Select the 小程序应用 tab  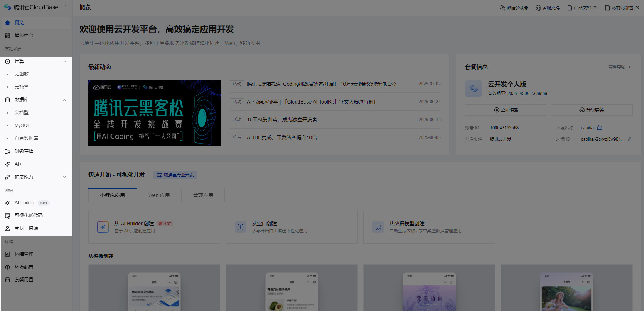pos(113,195)
